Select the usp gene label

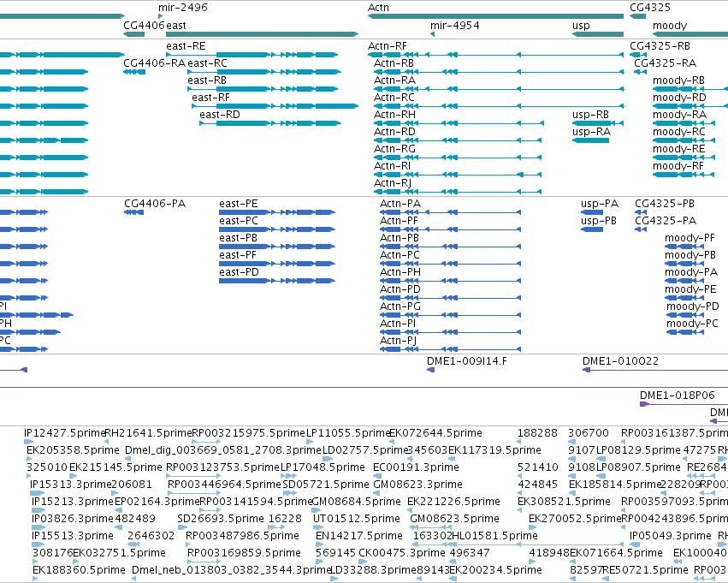tap(581, 25)
